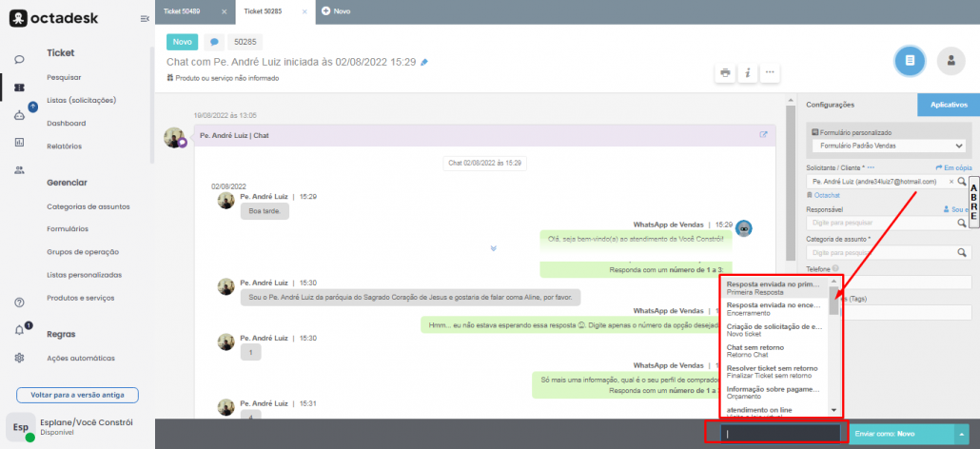This screenshot has height=449, width=980.
Task: Open ticket info with the 'i' icon
Action: (748, 72)
